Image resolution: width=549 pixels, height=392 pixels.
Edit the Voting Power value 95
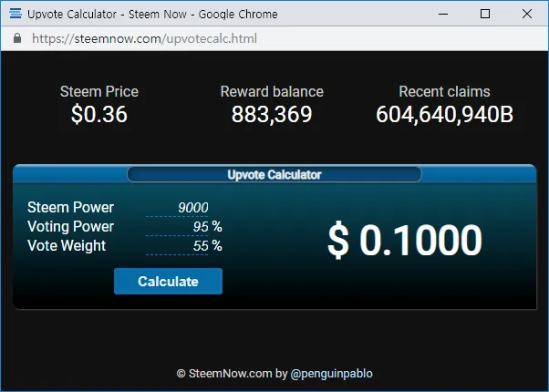click(x=177, y=227)
